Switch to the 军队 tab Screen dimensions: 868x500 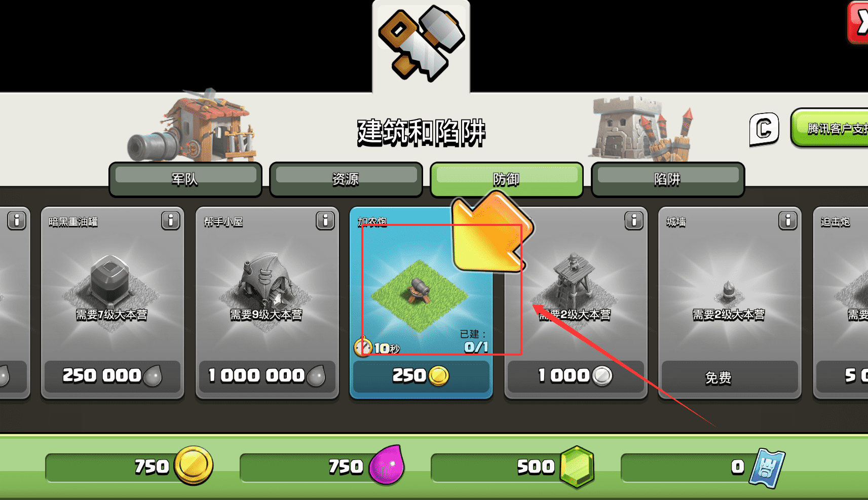[185, 179]
